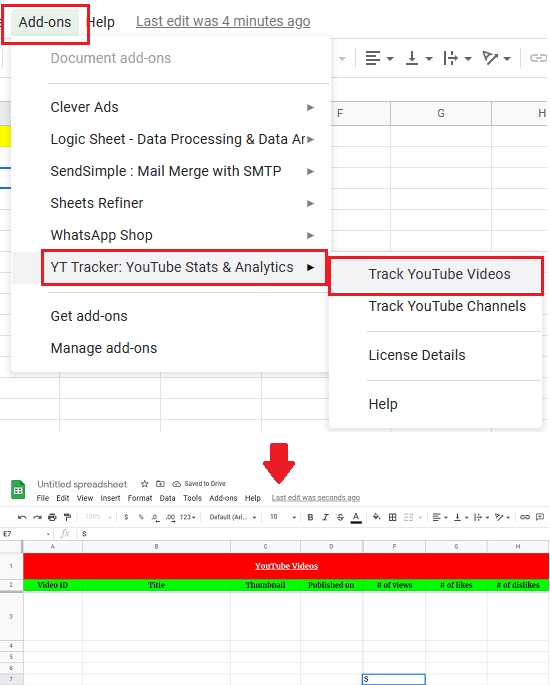This screenshot has height=685, width=550.
Task: Star the Untitled spreadsheet
Action: click(145, 484)
